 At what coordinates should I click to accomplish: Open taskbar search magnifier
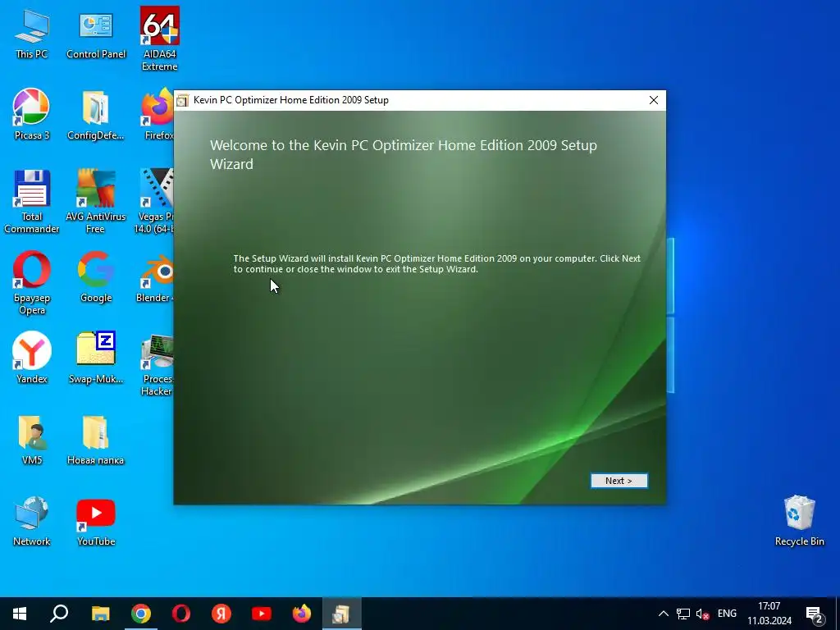(x=59, y=614)
